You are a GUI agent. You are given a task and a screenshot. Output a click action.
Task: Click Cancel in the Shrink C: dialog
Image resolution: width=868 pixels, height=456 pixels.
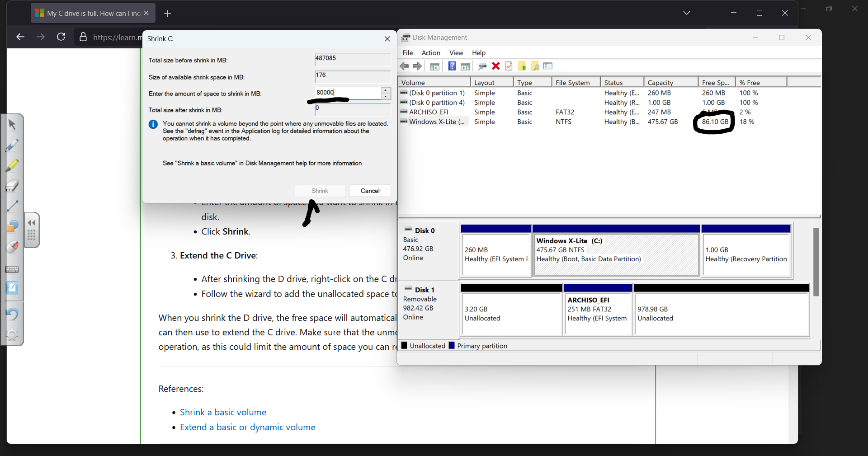[x=370, y=191]
